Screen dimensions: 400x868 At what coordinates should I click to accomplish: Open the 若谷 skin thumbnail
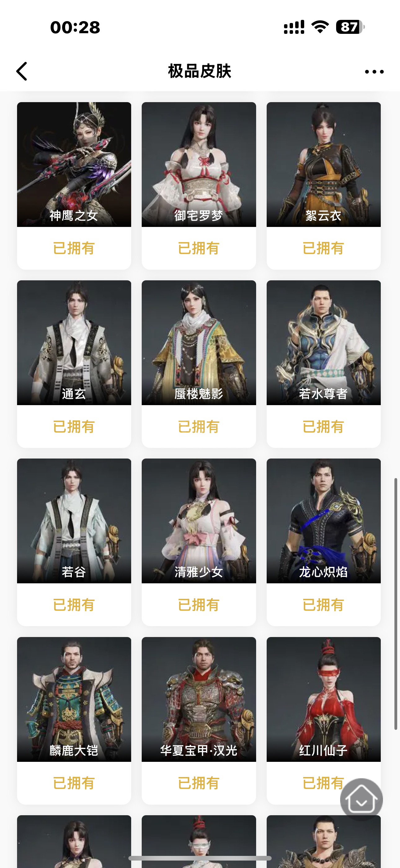click(x=74, y=521)
